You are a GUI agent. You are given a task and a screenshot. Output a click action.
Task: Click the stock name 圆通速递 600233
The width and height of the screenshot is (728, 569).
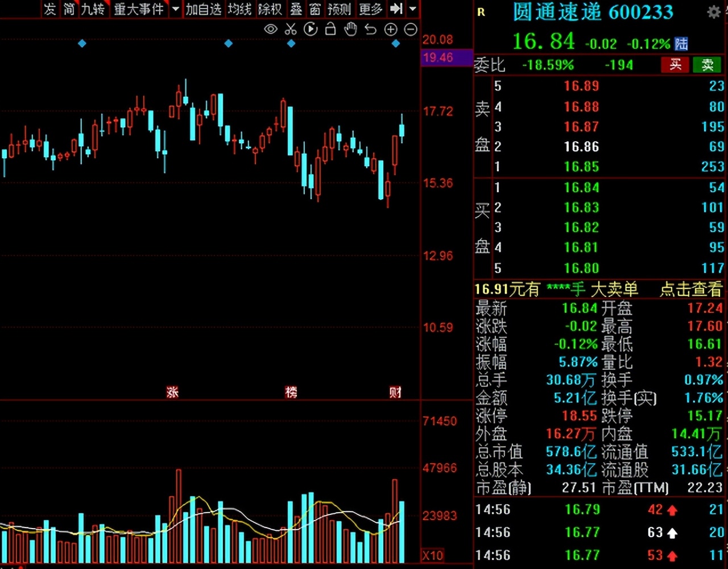pyautogui.click(x=593, y=13)
